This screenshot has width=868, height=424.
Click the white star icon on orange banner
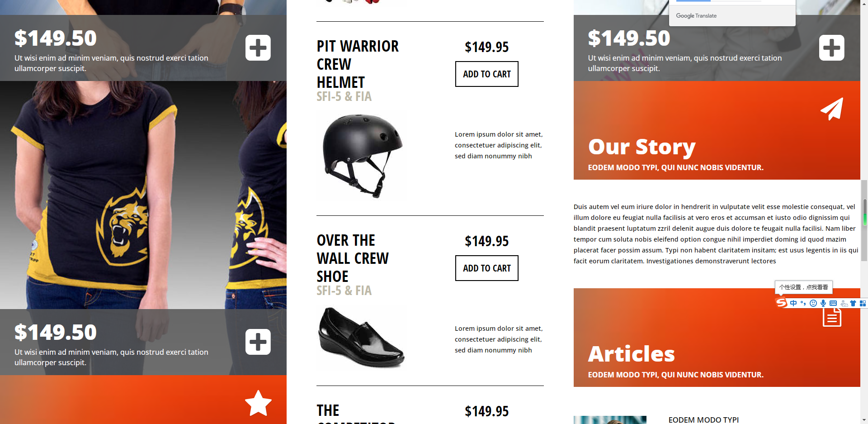click(258, 403)
